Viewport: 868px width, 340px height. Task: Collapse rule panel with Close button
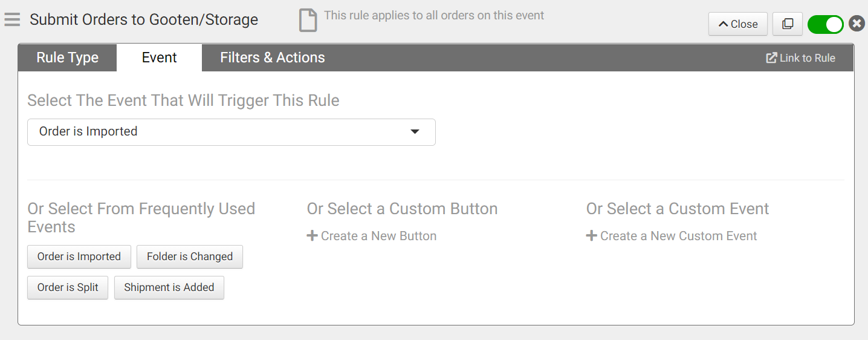click(x=738, y=24)
